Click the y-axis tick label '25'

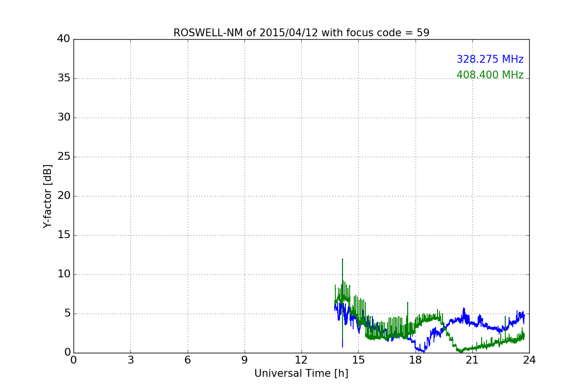point(64,157)
